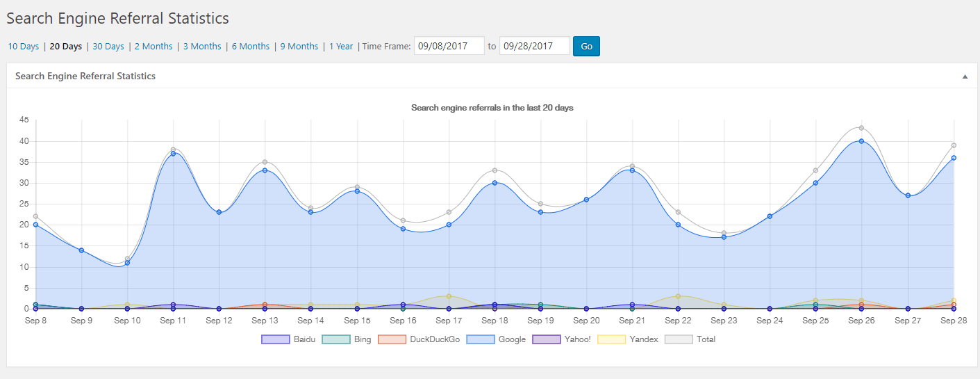980x379 pixels.
Task: Toggle Yandex legend swatch
Action: point(612,339)
